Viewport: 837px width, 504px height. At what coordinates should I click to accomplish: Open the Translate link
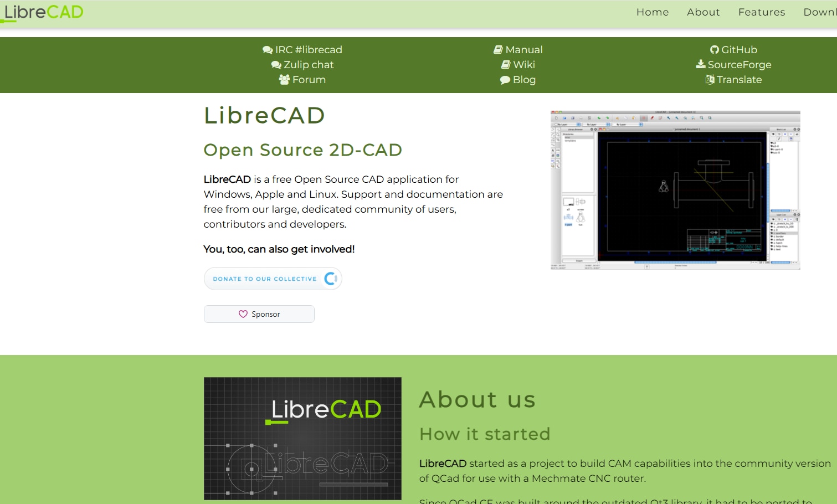click(740, 80)
